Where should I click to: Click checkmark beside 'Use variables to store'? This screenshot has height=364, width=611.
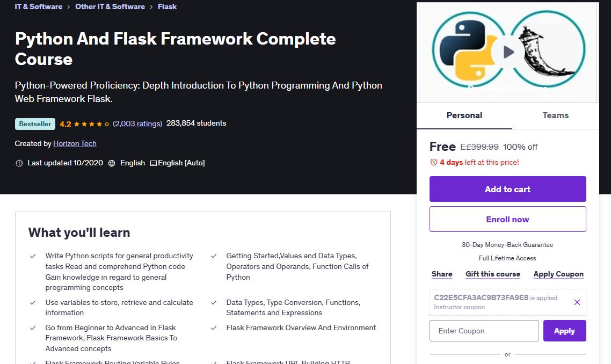(33, 302)
